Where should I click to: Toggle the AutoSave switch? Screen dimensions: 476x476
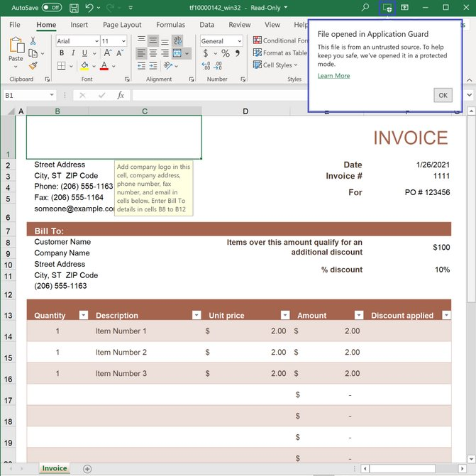pyautogui.click(x=51, y=8)
